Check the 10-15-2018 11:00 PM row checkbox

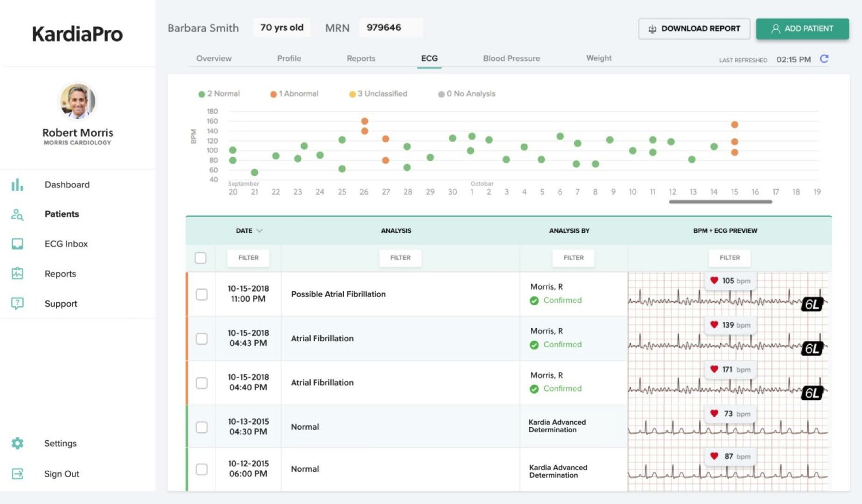click(x=202, y=294)
